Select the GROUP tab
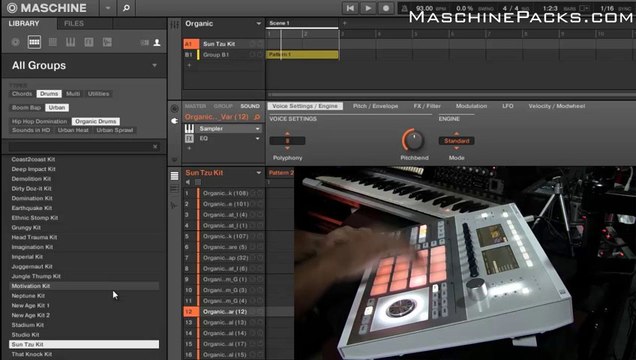Viewport: 636px width, 360px height. pos(223,106)
